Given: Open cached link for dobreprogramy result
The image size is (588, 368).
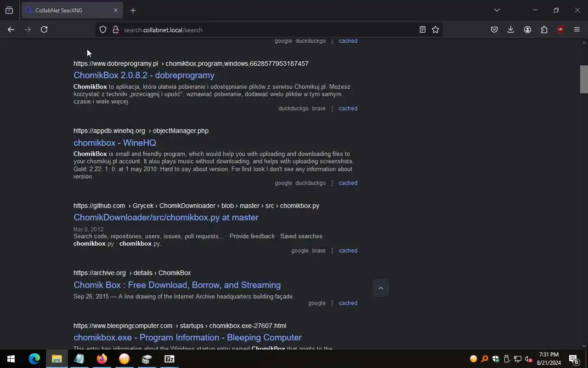Looking at the screenshot, I should pos(348,109).
